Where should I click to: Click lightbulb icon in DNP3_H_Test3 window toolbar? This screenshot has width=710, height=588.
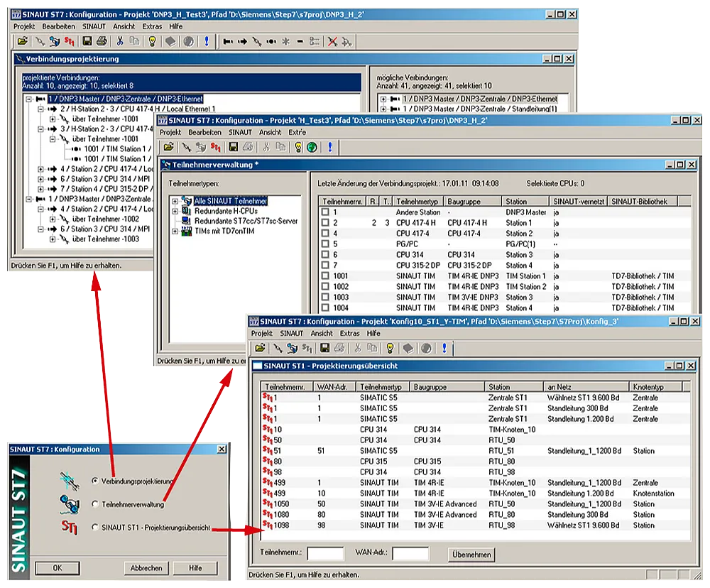click(152, 42)
